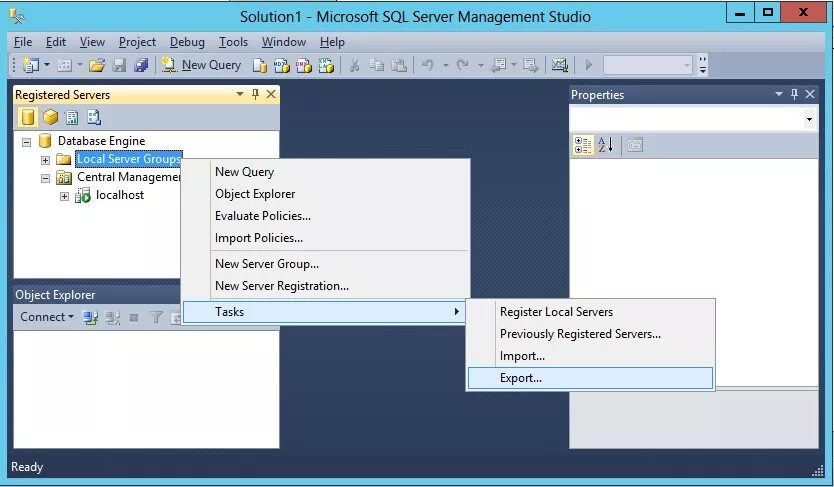Viewport: 834px width, 487px height.
Task: Open the New Project dropdown arrow
Action: [47, 65]
